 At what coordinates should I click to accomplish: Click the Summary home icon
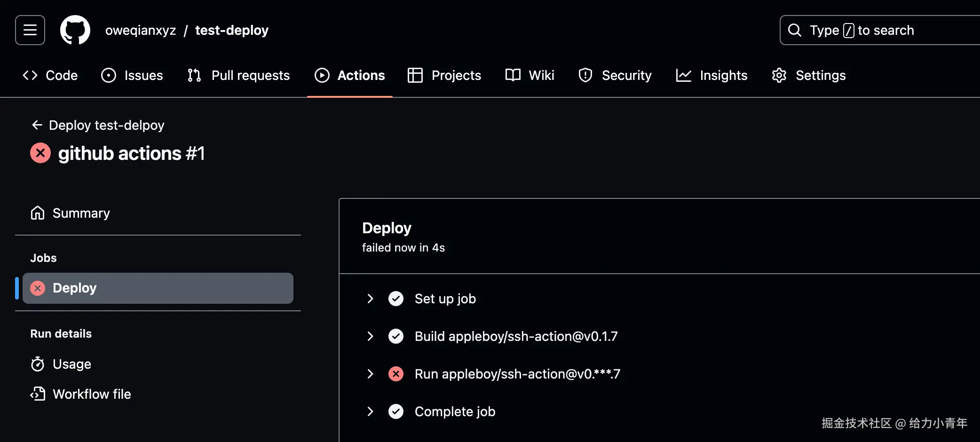pos(38,213)
